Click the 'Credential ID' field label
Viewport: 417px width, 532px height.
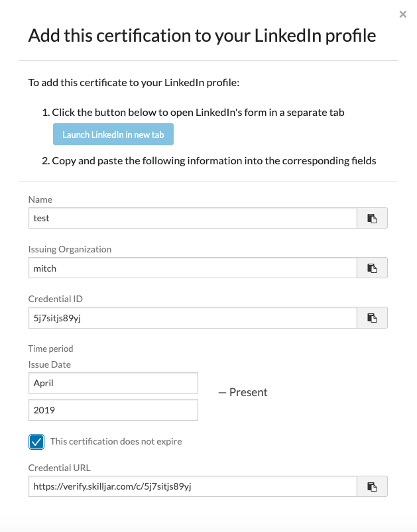pos(55,299)
